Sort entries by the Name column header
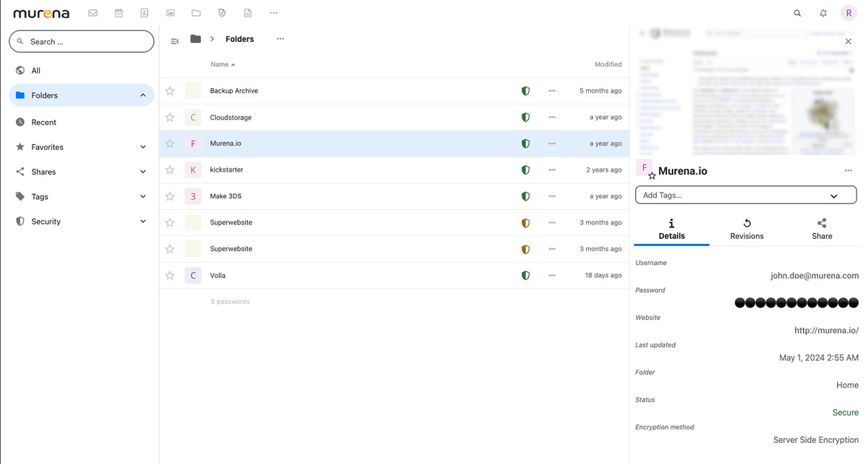 coord(220,64)
